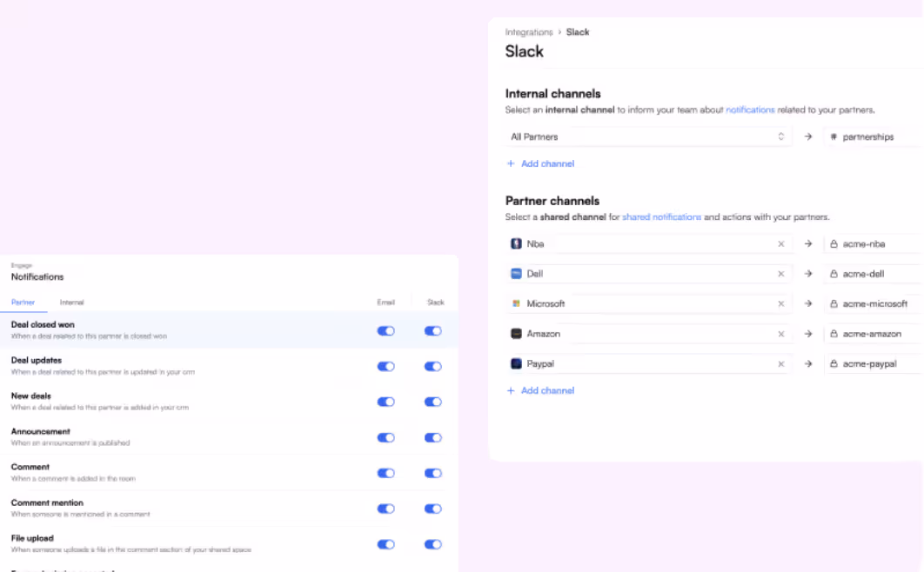Click the Dell partner logo icon

(516, 274)
